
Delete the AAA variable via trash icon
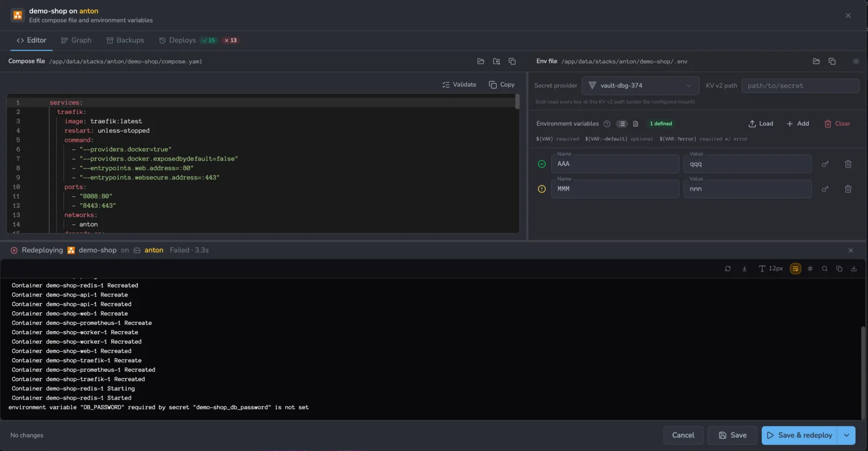(848, 164)
